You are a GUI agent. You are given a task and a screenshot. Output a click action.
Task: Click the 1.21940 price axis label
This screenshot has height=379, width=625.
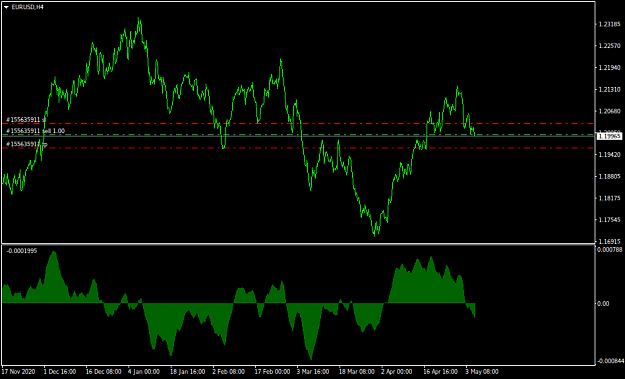coord(610,68)
